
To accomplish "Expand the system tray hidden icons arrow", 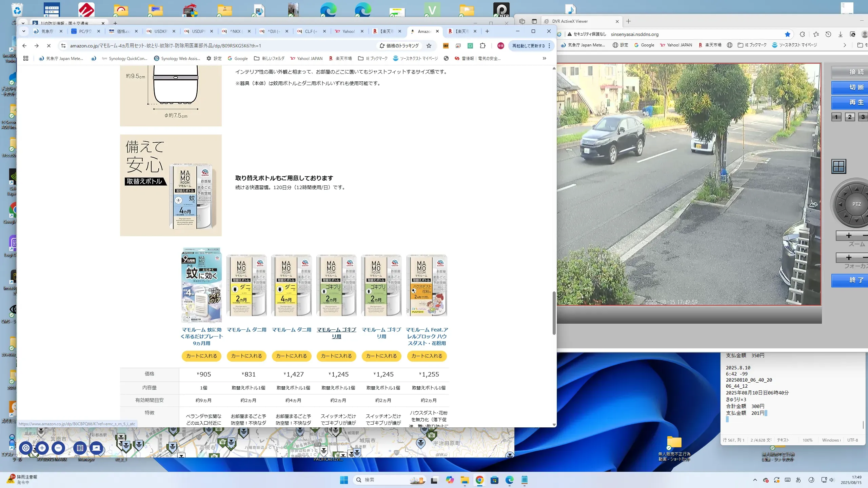I will 755,480.
